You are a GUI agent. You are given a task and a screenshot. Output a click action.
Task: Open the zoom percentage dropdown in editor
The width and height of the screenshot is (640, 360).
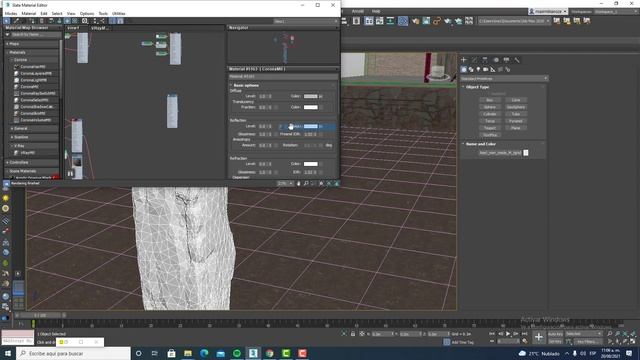pyautogui.click(x=285, y=184)
